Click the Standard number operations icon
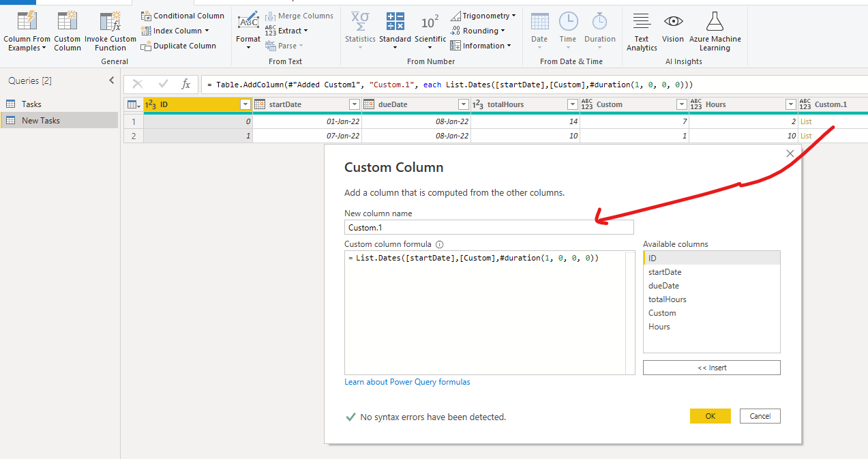Image resolution: width=868 pixels, height=459 pixels. (x=395, y=21)
